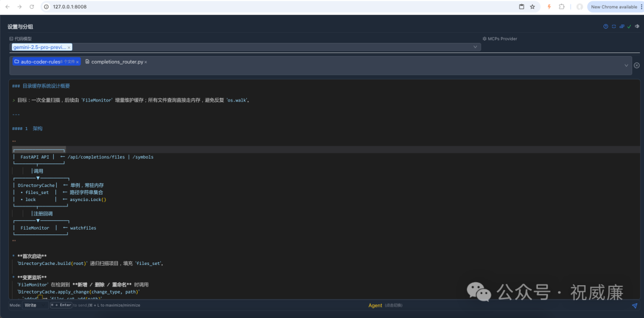Click the FastAPI API box text

pos(35,157)
